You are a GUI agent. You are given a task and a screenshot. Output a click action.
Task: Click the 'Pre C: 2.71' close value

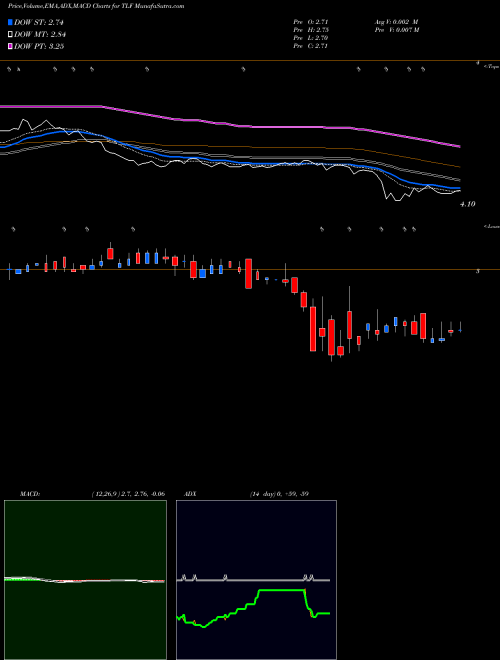click(x=311, y=46)
